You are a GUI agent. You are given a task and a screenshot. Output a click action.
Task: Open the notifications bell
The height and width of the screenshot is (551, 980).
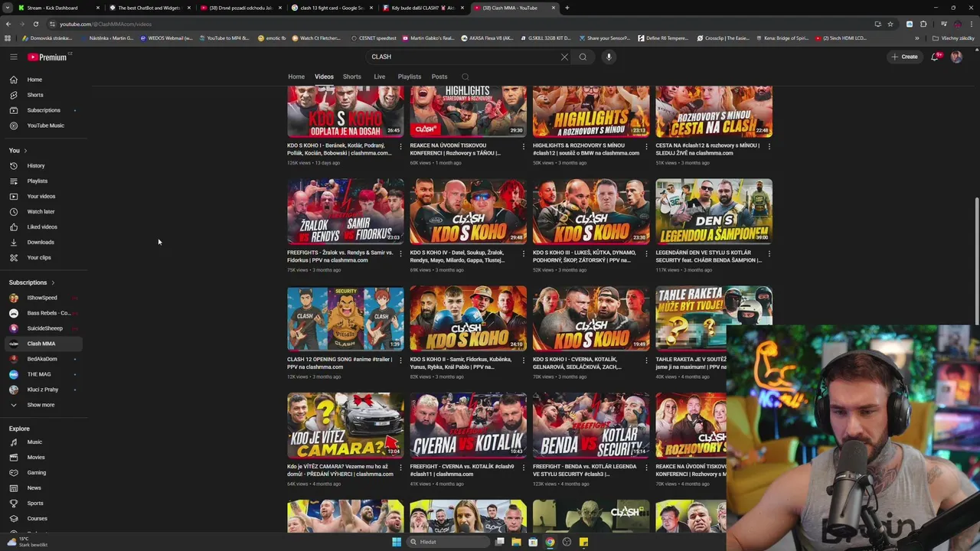[935, 57]
